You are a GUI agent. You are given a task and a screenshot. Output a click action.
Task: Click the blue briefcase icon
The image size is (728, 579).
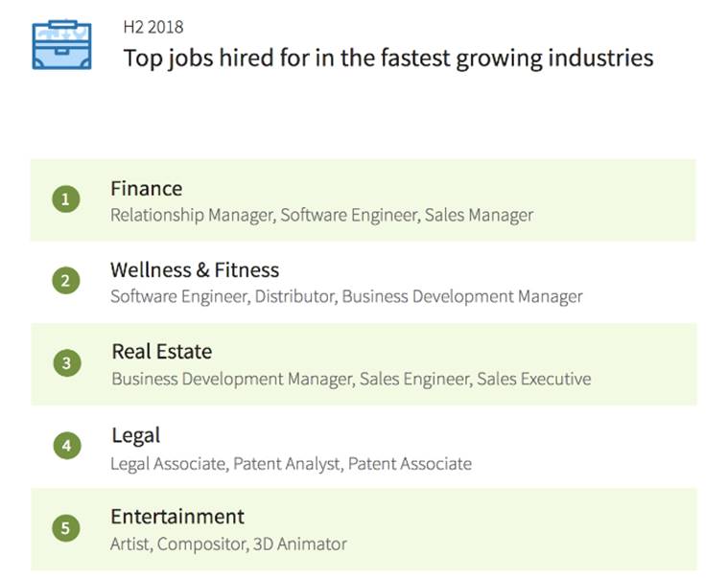[61, 45]
